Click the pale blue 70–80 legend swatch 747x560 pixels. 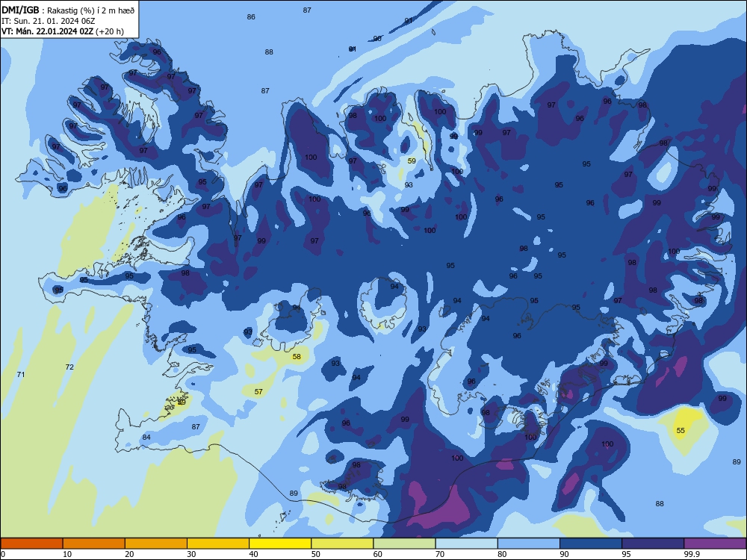point(467,544)
